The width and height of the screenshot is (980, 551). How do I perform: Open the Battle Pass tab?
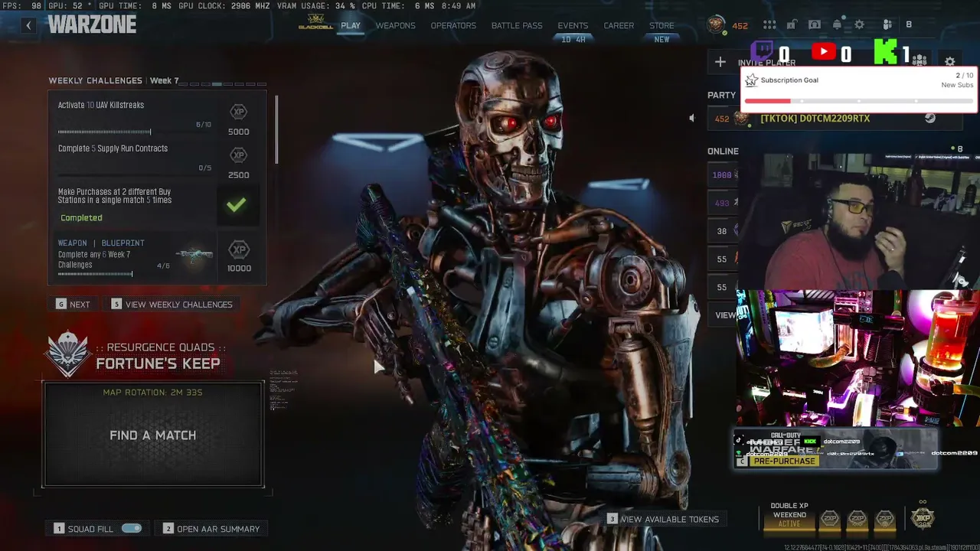(517, 25)
